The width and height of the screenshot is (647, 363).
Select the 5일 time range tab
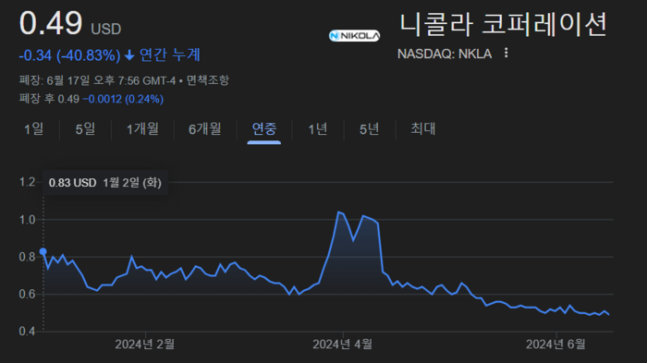pyautogui.click(x=85, y=129)
